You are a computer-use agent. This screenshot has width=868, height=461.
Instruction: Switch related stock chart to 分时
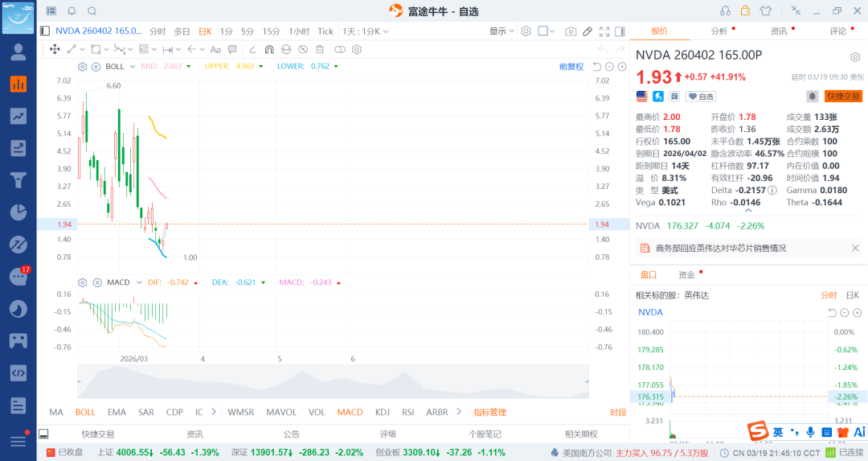tap(829, 295)
